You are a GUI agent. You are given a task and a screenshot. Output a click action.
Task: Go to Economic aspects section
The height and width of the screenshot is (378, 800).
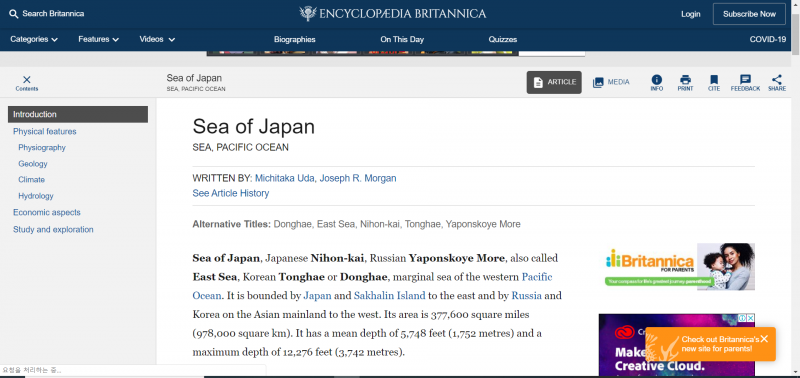click(47, 212)
